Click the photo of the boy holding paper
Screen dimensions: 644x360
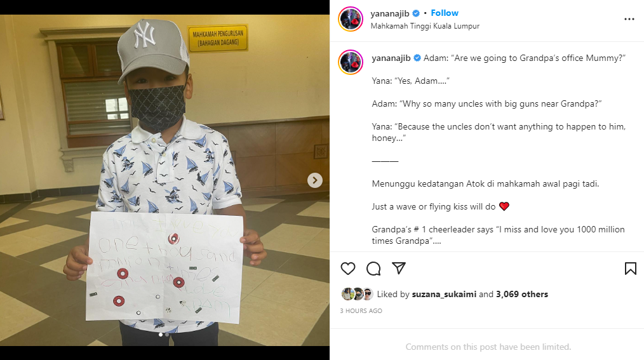click(164, 180)
